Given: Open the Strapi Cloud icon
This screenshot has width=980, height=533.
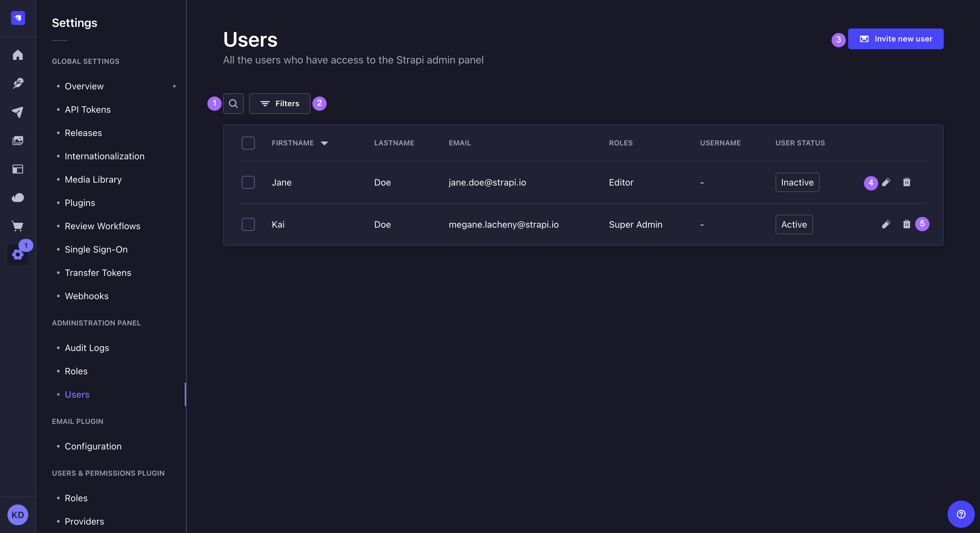Looking at the screenshot, I should (17, 197).
